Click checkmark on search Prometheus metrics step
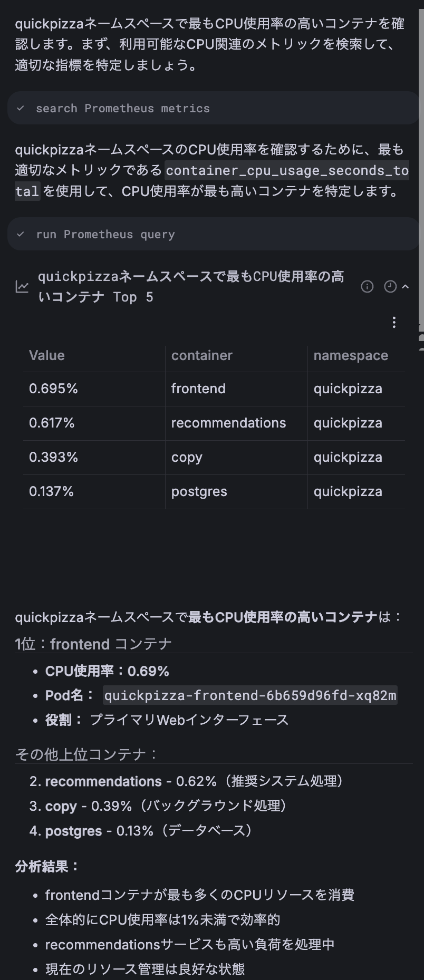The width and height of the screenshot is (424, 980). click(21, 108)
